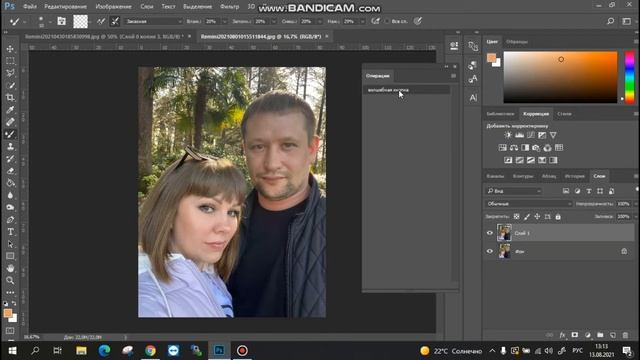The image size is (640, 360).
Task: Open the Операции panel flyout menu
Action: 453,76
